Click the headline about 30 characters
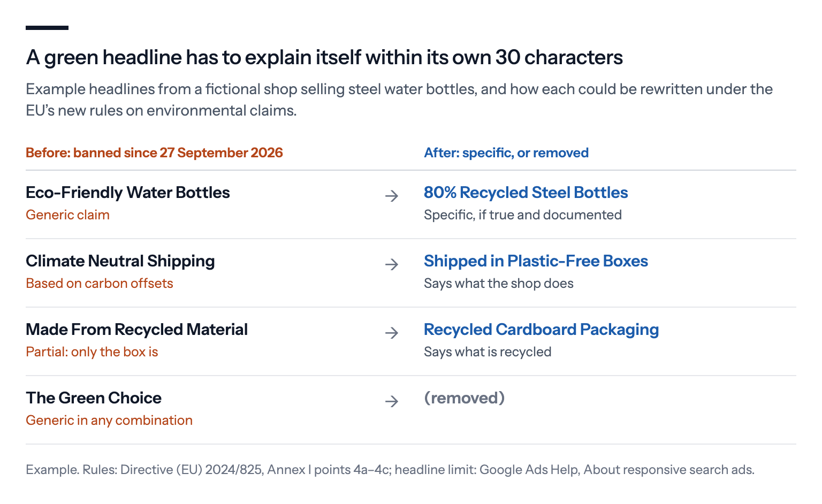 (x=324, y=57)
